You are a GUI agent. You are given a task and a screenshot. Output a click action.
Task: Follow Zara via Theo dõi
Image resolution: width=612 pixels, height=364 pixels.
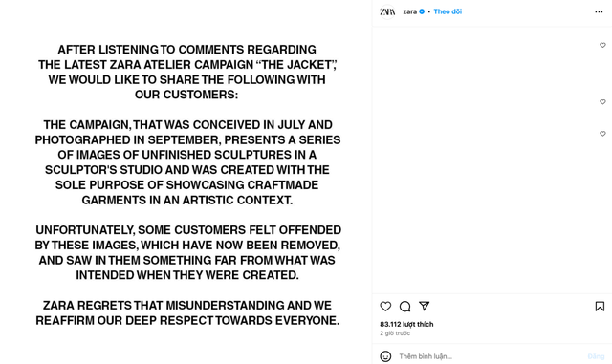coord(448,11)
